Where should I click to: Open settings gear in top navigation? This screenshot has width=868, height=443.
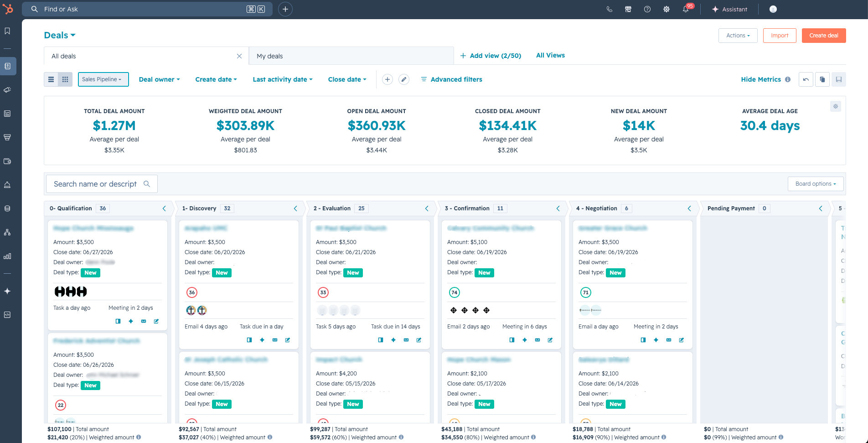pyautogui.click(x=666, y=9)
